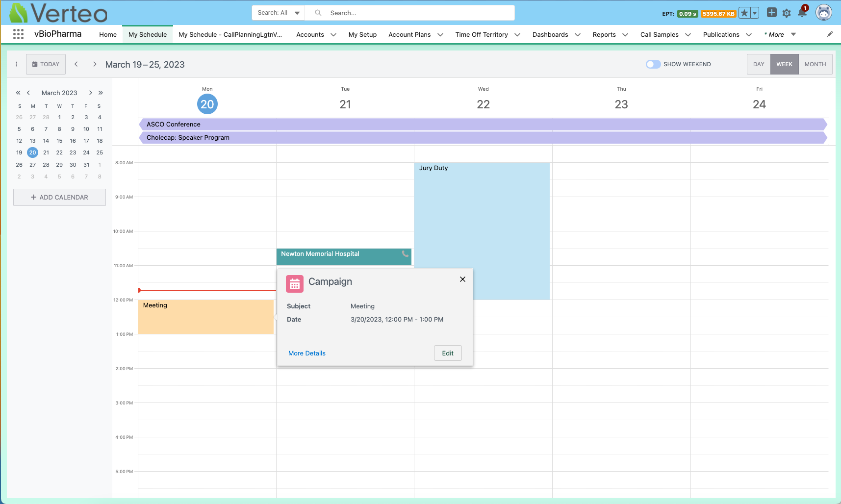
Task: Open the Search: All scope dropdown
Action: pos(279,13)
